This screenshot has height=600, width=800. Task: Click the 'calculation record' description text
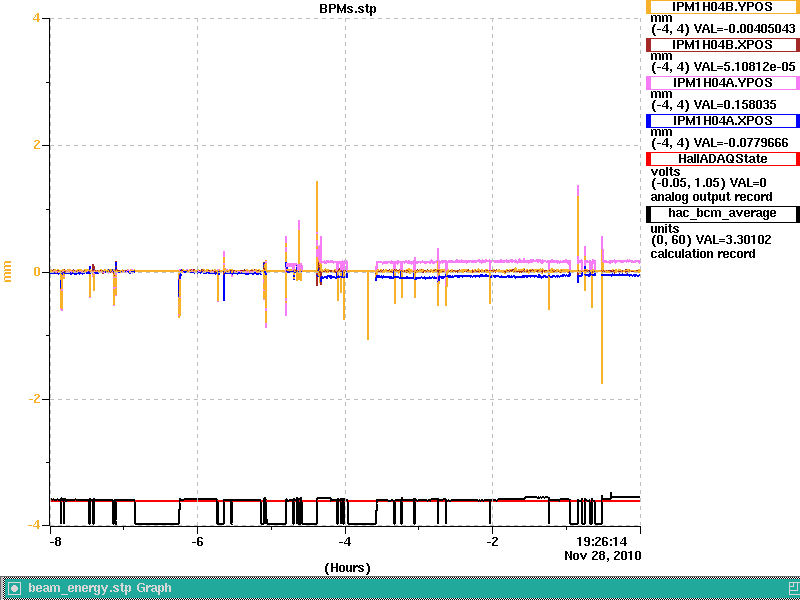coord(703,254)
